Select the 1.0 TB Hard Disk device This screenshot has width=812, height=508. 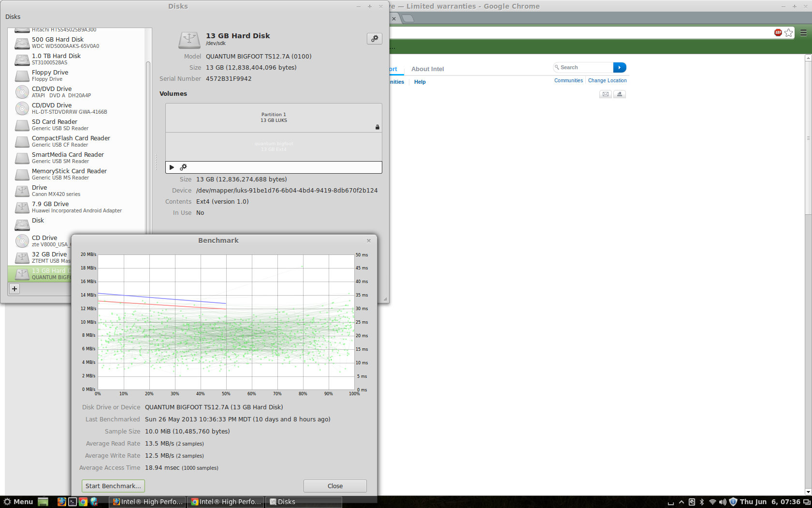pyautogui.click(x=76, y=59)
